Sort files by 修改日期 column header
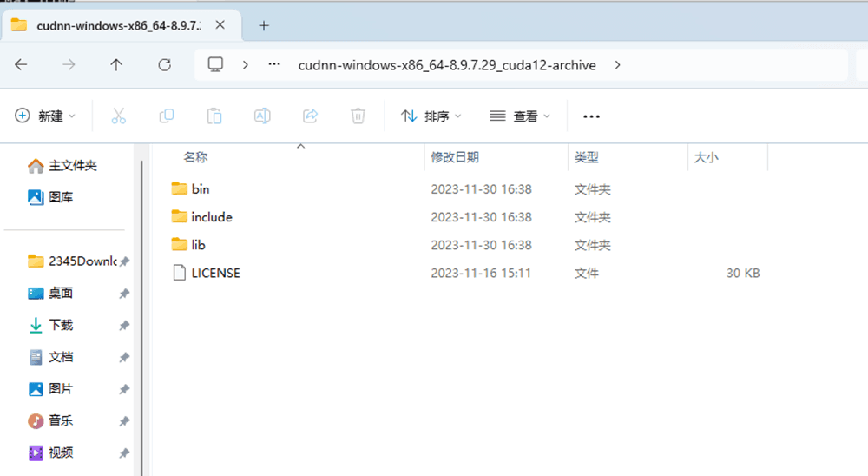868x476 pixels. pyautogui.click(x=455, y=157)
